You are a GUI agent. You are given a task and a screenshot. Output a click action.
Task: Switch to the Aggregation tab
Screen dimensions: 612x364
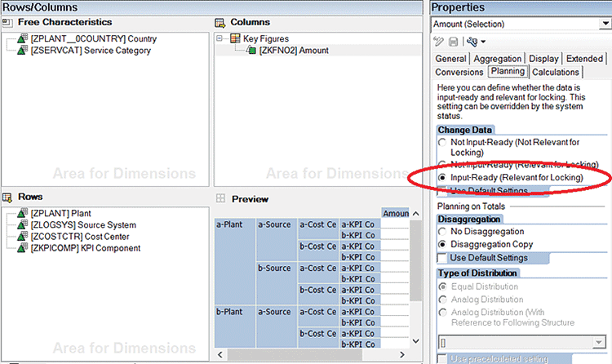pyautogui.click(x=497, y=59)
